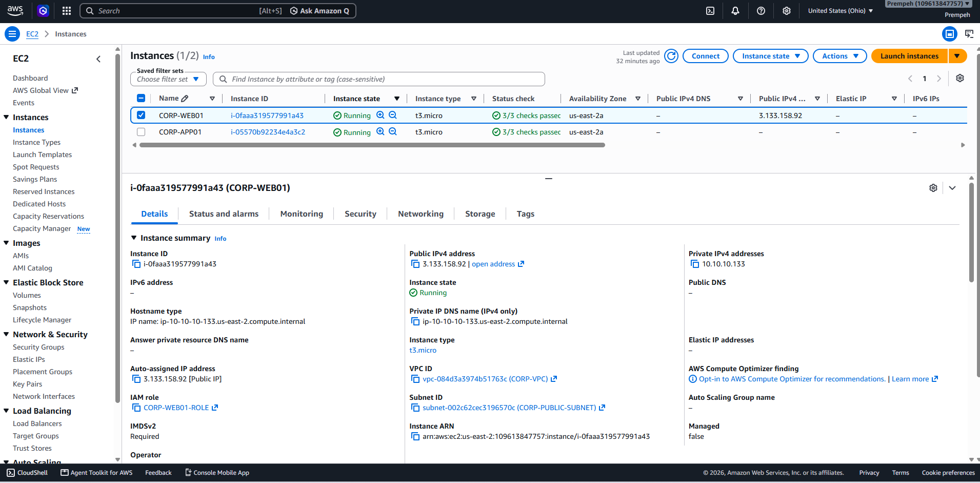Open the t3.micro instance type link
Screen dimensions: 980x483
tap(423, 350)
